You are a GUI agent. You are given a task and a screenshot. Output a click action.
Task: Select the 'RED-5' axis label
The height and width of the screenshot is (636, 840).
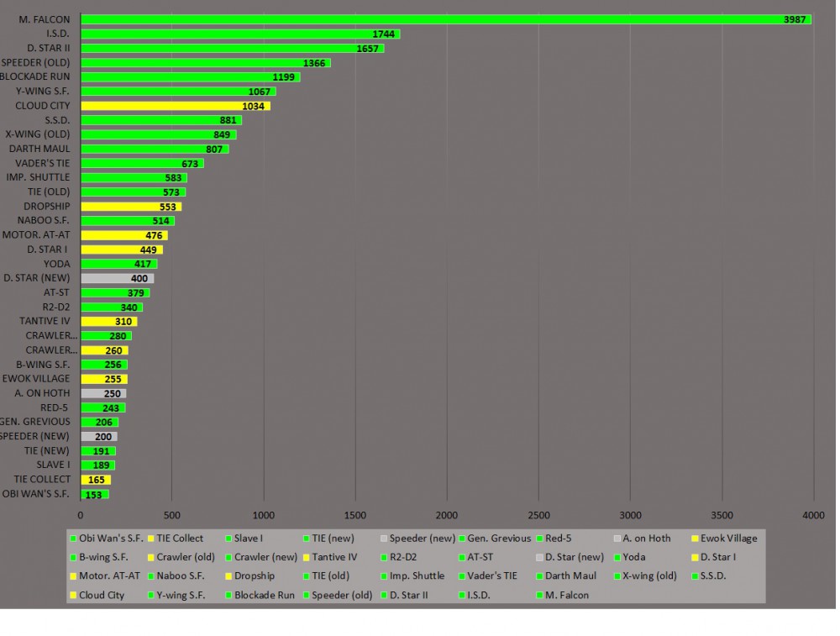tap(54, 407)
